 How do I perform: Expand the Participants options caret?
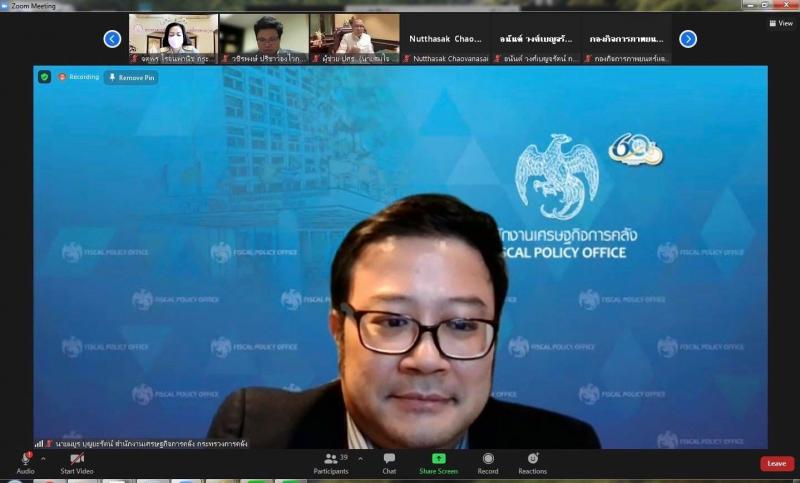[x=361, y=459]
